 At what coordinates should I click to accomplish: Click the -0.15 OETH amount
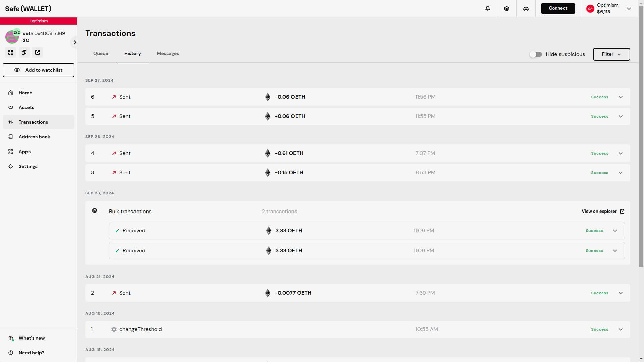pos(289,173)
